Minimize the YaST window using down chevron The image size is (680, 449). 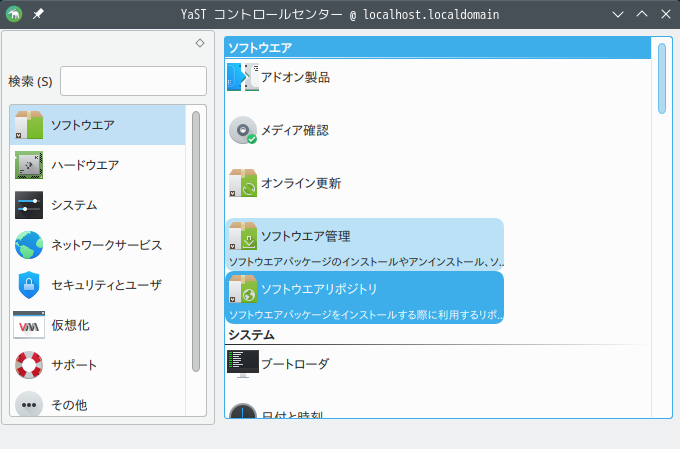tap(618, 14)
